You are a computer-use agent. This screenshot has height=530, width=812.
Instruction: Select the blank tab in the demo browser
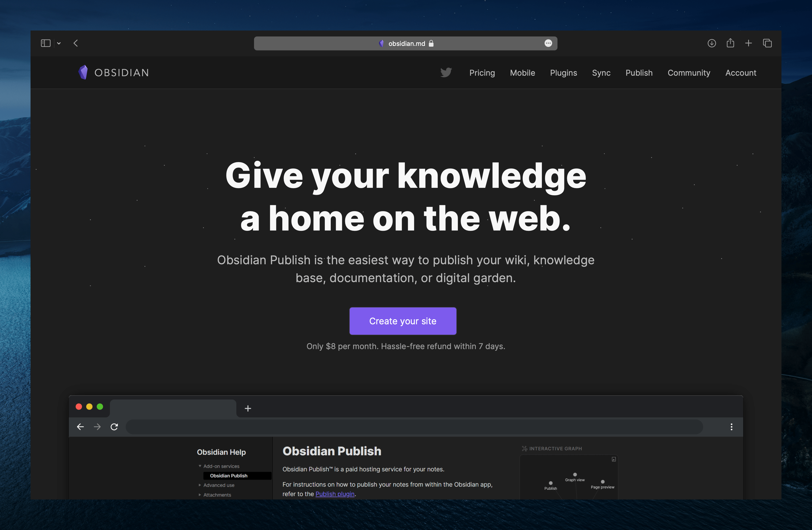click(x=173, y=408)
